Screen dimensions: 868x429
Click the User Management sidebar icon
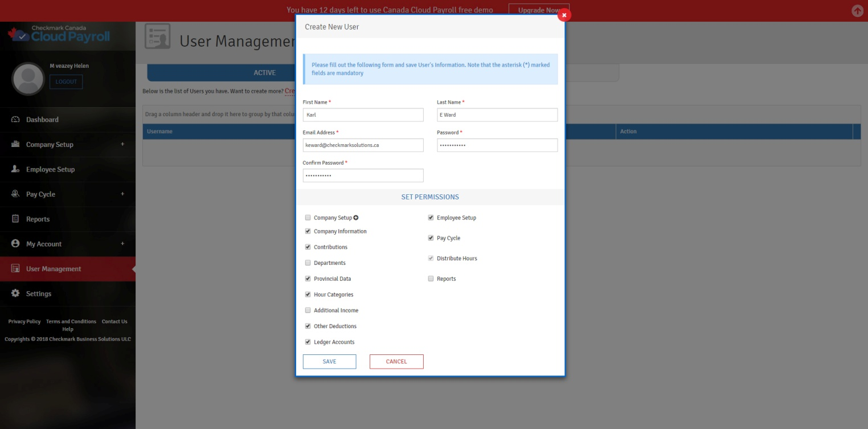pyautogui.click(x=15, y=269)
